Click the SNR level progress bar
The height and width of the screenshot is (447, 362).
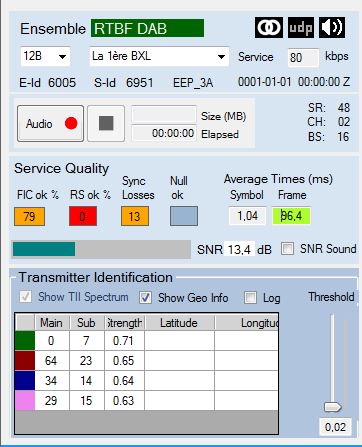pyautogui.click(x=101, y=249)
